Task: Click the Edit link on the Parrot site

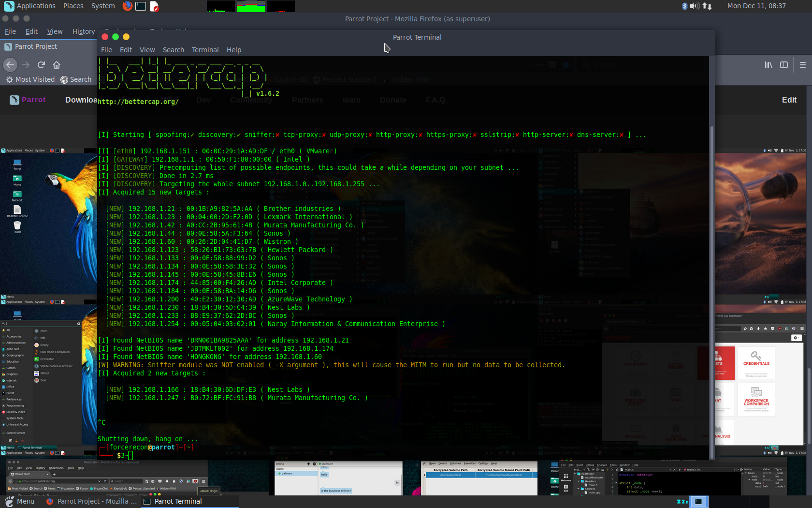Action: [789, 100]
